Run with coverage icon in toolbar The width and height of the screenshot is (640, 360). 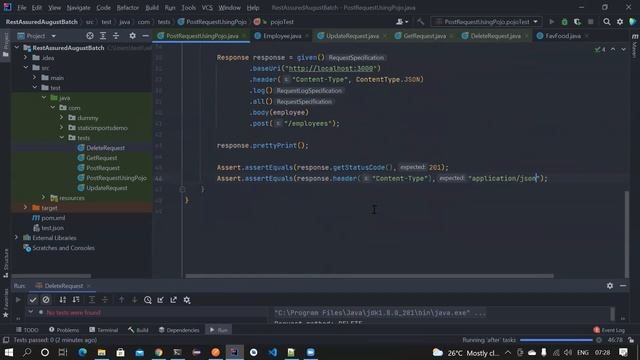click(x=577, y=22)
